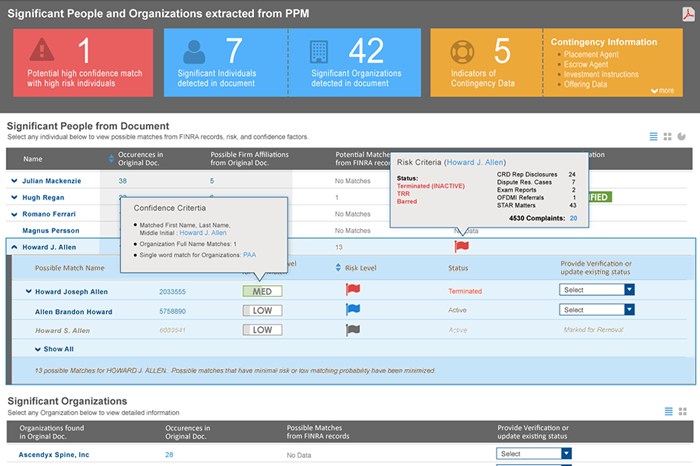Click red risk flag for Howard J. Allen
Screen dimensions: 700x466
pos(461,246)
